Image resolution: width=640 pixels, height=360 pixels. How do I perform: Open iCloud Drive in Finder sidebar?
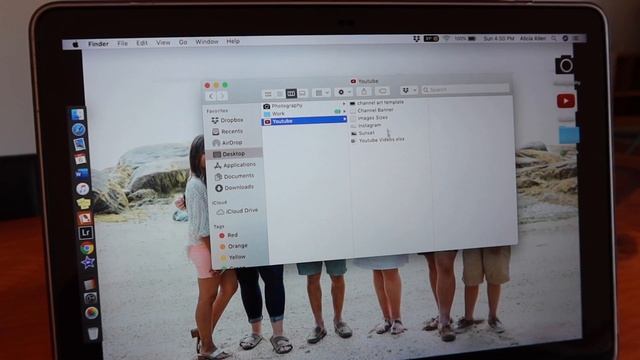click(238, 211)
